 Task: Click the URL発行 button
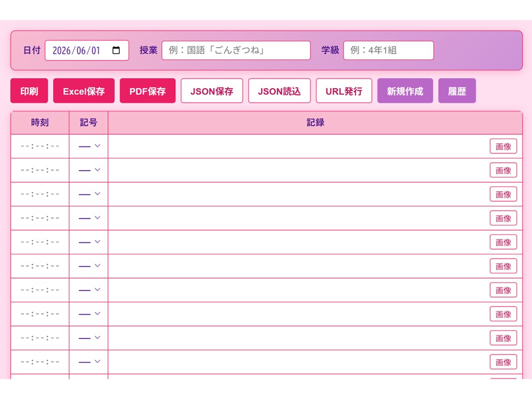pyautogui.click(x=344, y=90)
